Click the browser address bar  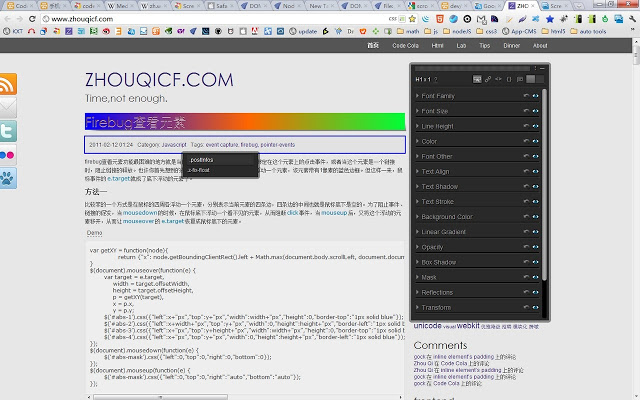point(250,18)
